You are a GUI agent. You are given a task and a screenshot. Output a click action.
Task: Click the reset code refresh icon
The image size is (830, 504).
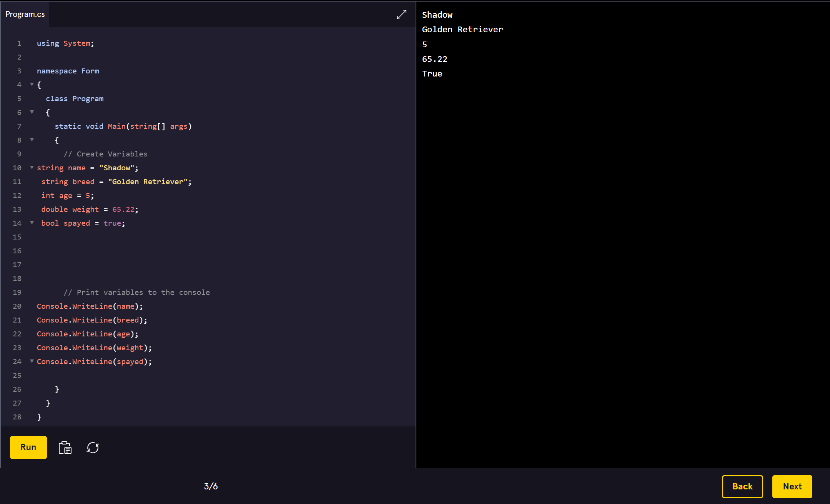93,447
